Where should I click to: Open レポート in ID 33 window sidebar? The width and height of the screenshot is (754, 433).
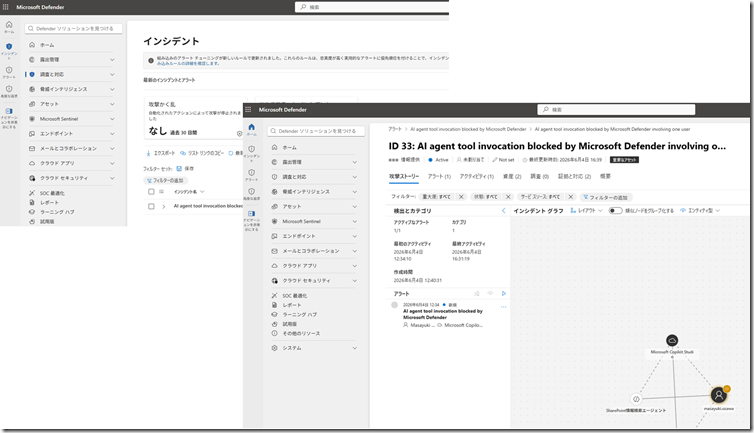click(291, 305)
